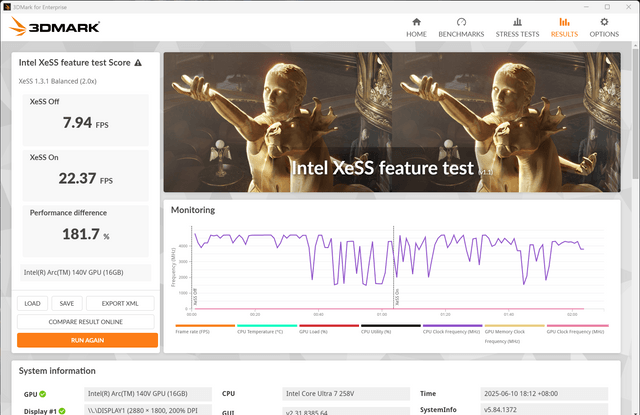Click the orange RUN AGAIN button
The image size is (640, 415).
87,340
